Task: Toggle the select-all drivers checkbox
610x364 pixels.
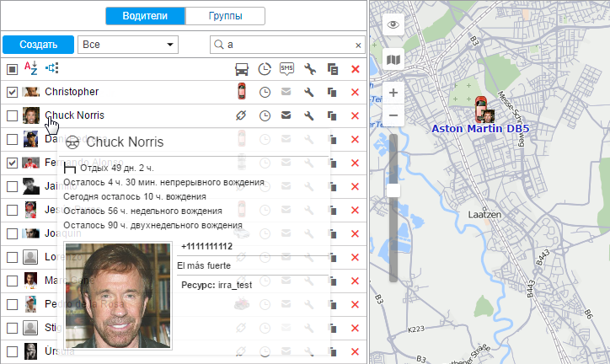Action: click(12, 69)
